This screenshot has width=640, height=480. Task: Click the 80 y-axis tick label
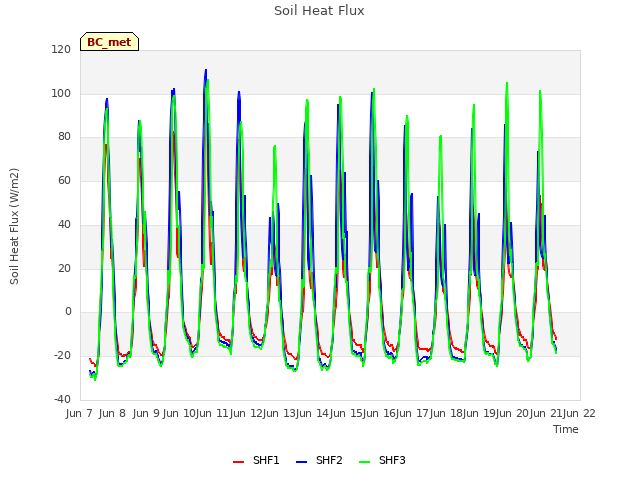click(64, 137)
